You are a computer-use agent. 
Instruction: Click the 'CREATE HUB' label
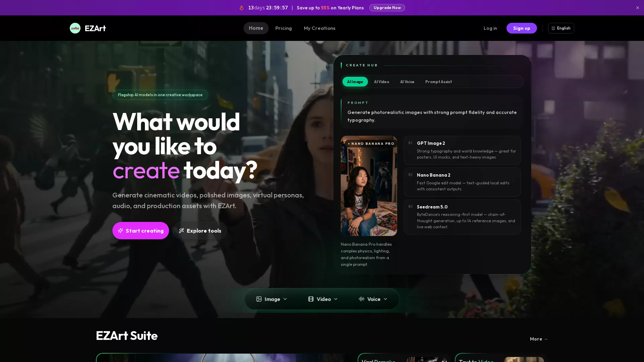click(362, 65)
